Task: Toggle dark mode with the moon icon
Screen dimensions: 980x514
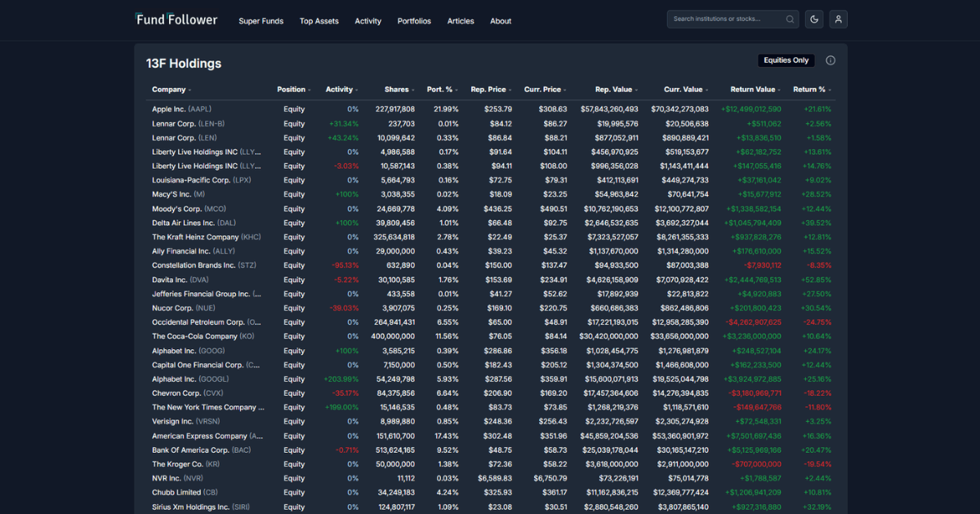Action: tap(814, 19)
